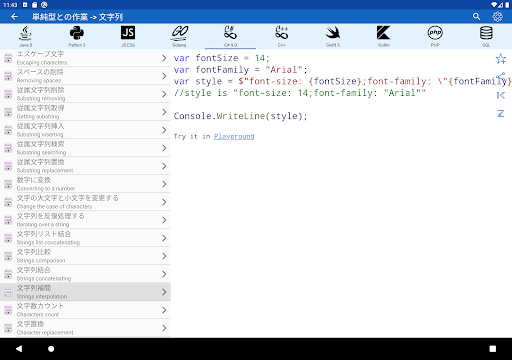Screen dimensions: 512x360
Task: Expand chevron for Change the case of characters
Action: coord(164,202)
